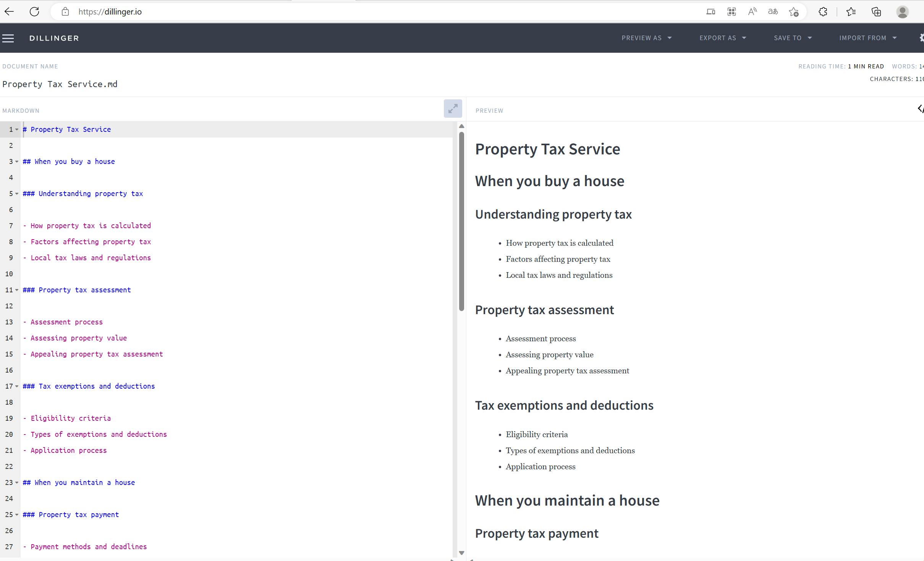Open the Preview As dropdown
This screenshot has height=561, width=924.
(646, 38)
